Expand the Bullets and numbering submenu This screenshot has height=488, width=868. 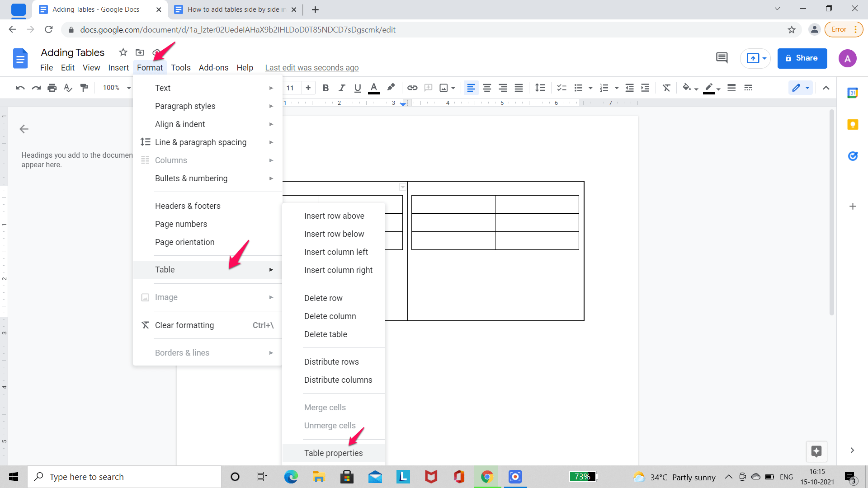[x=191, y=178]
